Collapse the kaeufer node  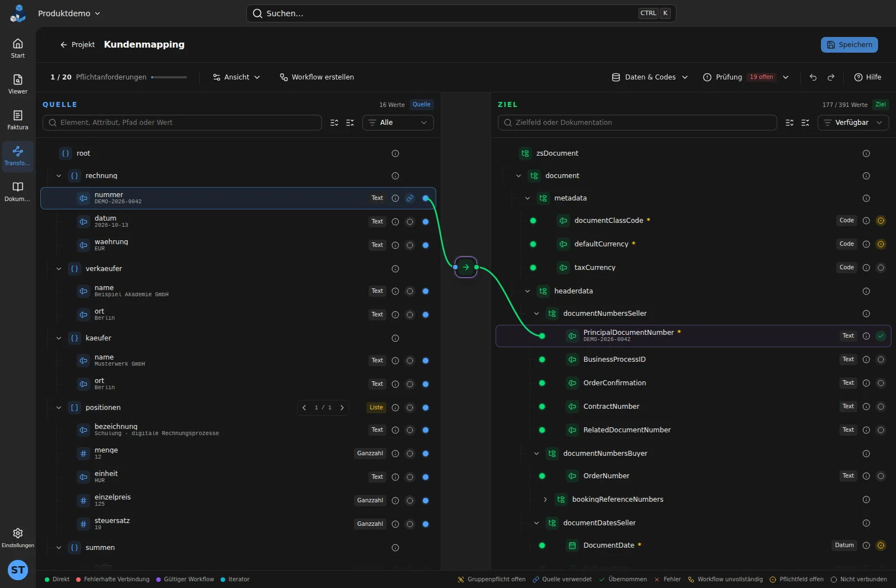[x=59, y=338]
